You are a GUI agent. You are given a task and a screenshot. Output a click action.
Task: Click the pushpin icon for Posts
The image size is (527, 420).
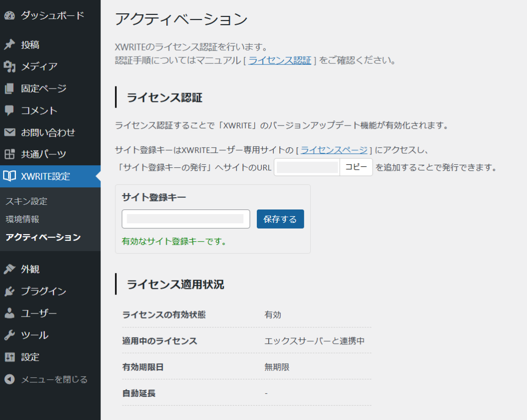coord(9,45)
